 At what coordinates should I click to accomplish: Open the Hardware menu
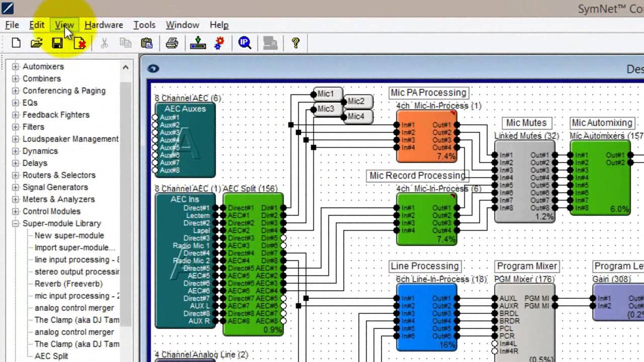(x=104, y=25)
